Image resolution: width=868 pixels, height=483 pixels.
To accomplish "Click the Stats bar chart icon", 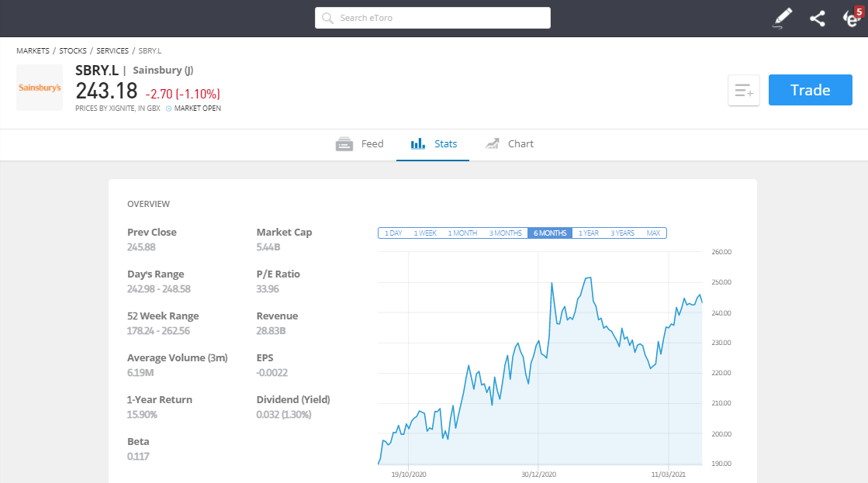I will click(418, 144).
